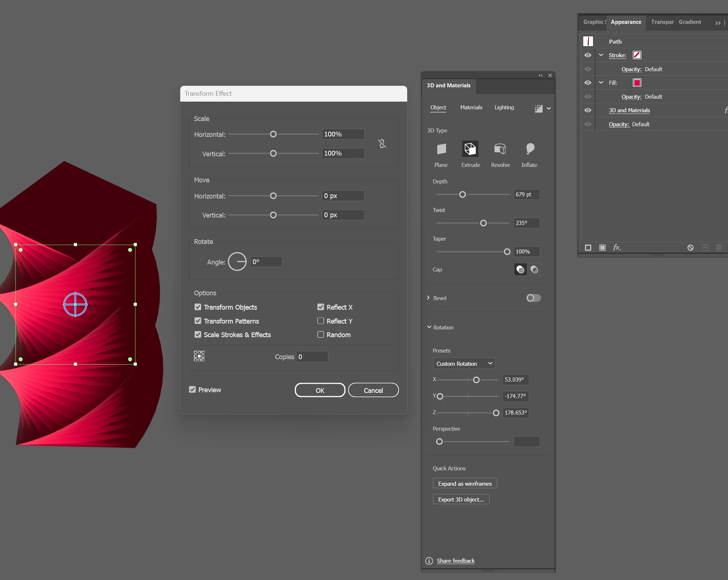The image size is (728, 580).
Task: Uncheck Scale Strokes & Effects checkbox
Action: (x=198, y=335)
